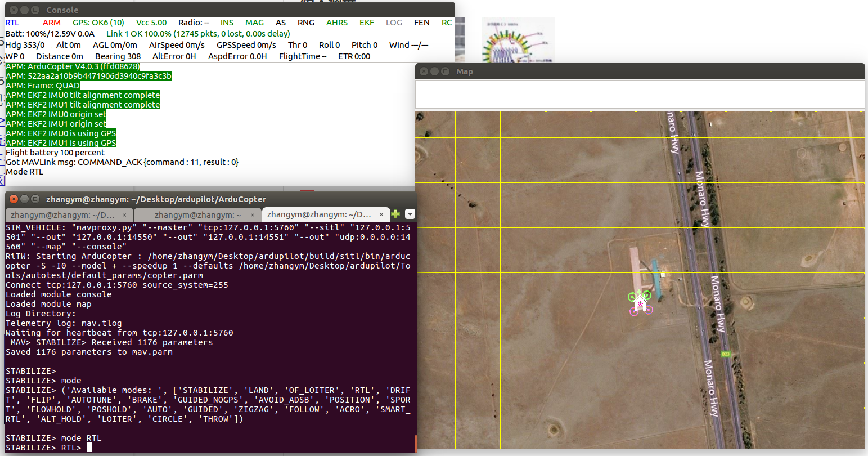Click the 'AltError 0H' readout
The image size is (868, 456).
[174, 56]
